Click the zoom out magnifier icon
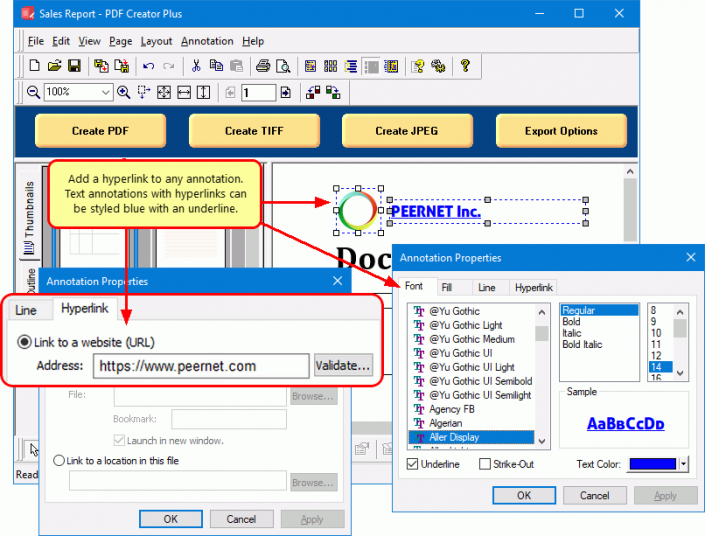The height and width of the screenshot is (536, 705). click(33, 92)
